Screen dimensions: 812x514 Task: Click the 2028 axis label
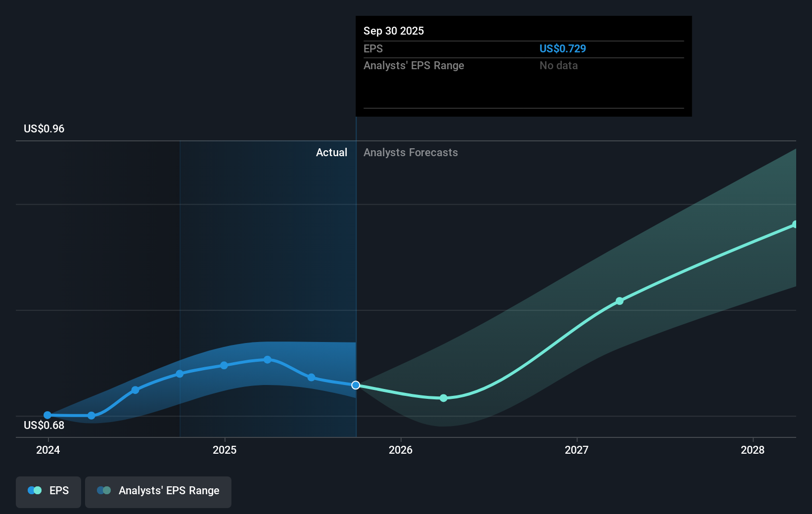pyautogui.click(x=753, y=450)
